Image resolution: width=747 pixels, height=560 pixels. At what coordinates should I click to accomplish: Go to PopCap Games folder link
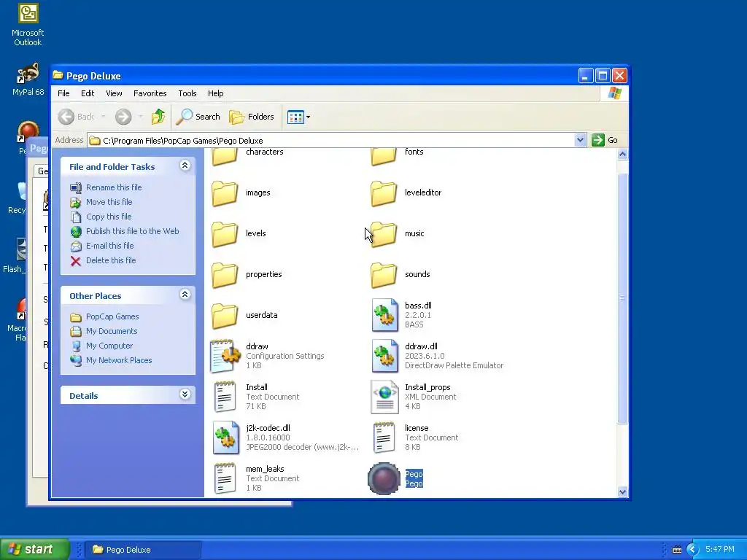[112, 316]
